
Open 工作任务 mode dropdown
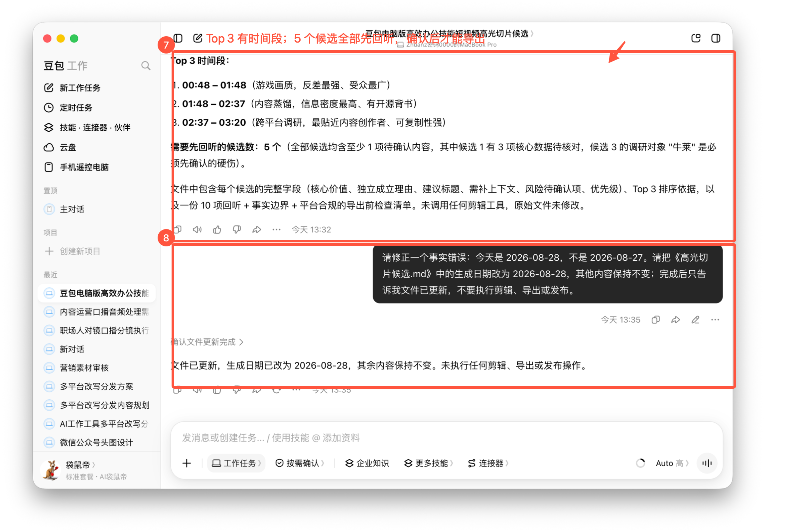click(x=236, y=464)
